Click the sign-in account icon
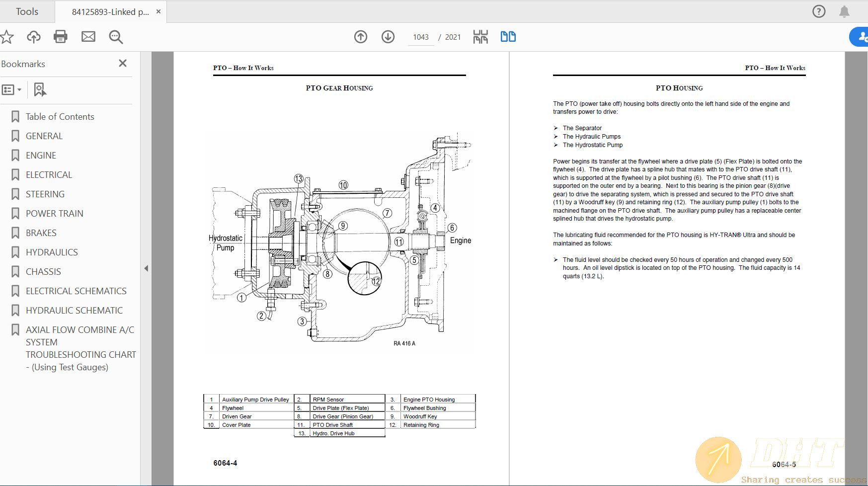This screenshot has height=486, width=868. (x=861, y=36)
